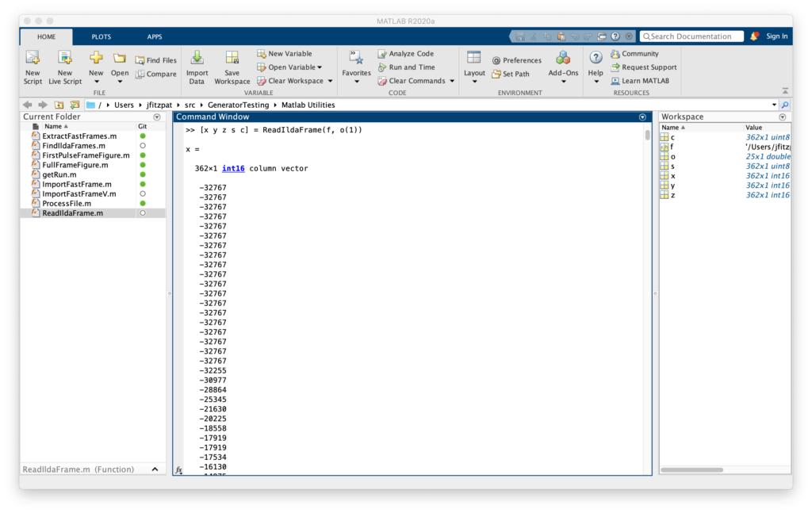812x513 pixels.
Task: Switch to the PLOTS tab
Action: [101, 37]
